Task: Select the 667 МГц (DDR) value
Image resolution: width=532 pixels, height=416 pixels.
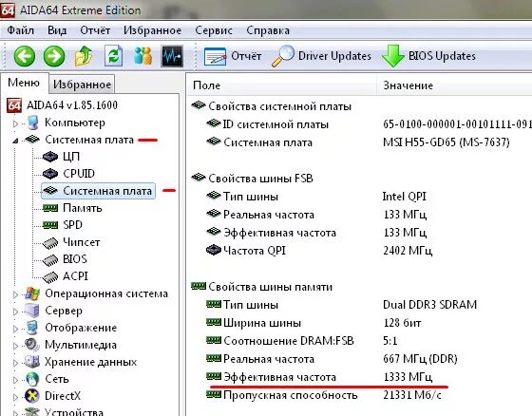Action: pos(420,359)
